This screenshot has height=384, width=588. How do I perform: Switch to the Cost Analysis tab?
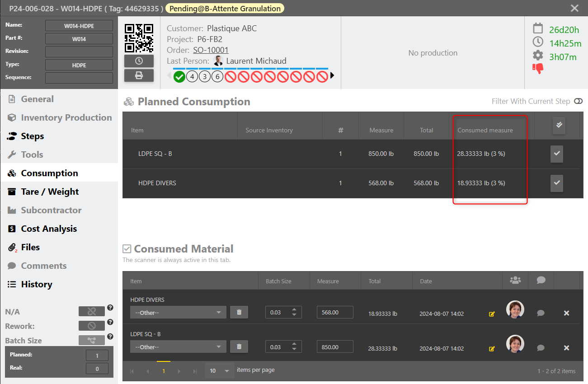point(49,229)
